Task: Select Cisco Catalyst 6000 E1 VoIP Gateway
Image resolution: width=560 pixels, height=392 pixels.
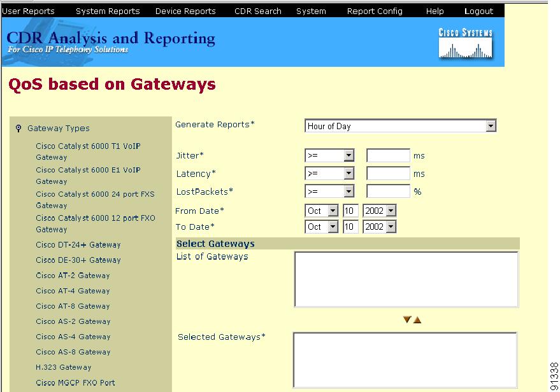Action: [88, 176]
